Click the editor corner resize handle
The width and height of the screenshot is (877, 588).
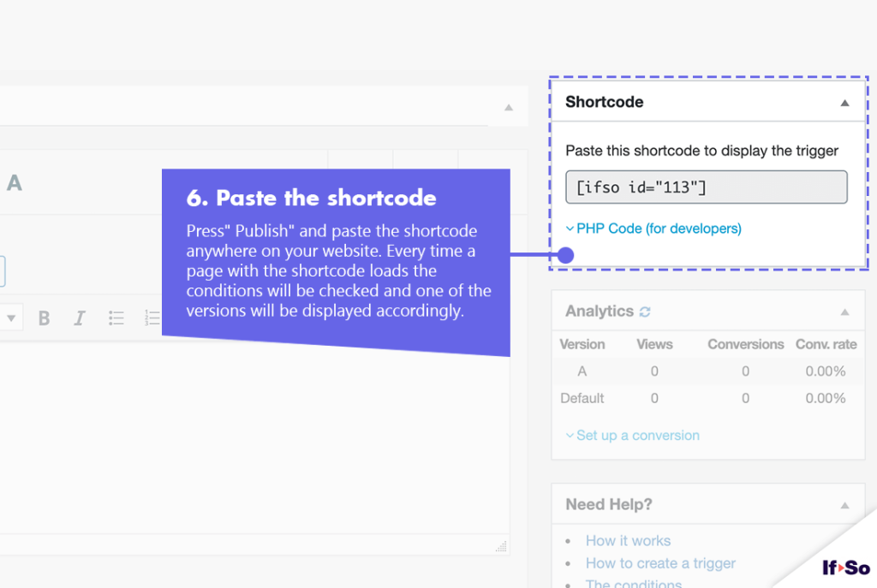click(501, 546)
